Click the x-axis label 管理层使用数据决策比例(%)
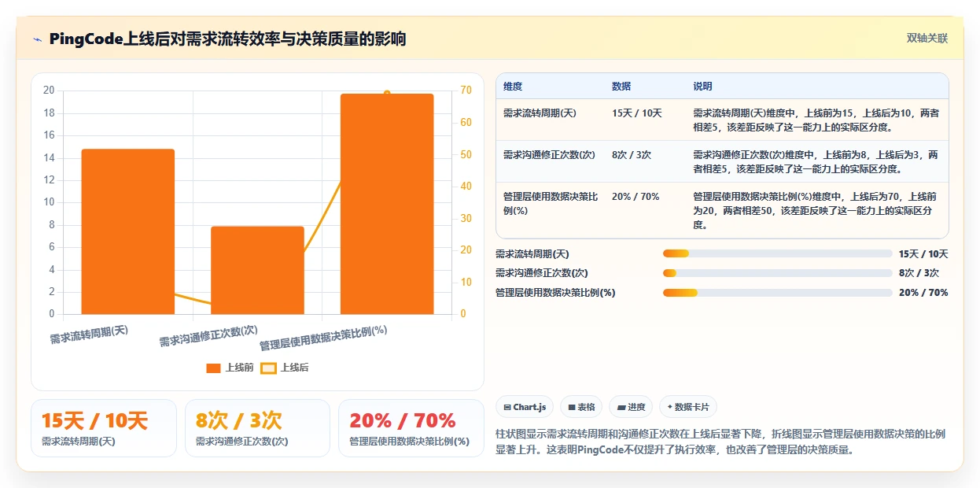 pyautogui.click(x=323, y=338)
